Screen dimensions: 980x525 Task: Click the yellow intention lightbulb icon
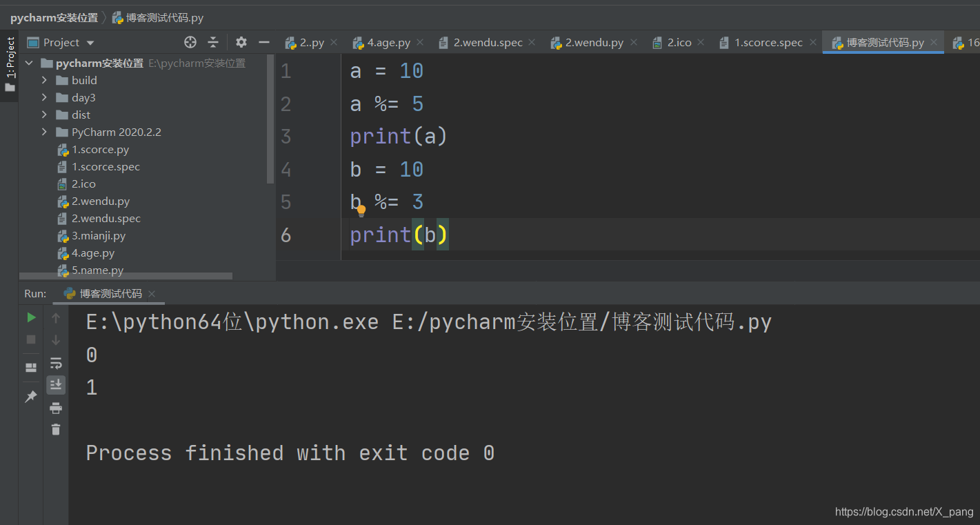coord(361,211)
